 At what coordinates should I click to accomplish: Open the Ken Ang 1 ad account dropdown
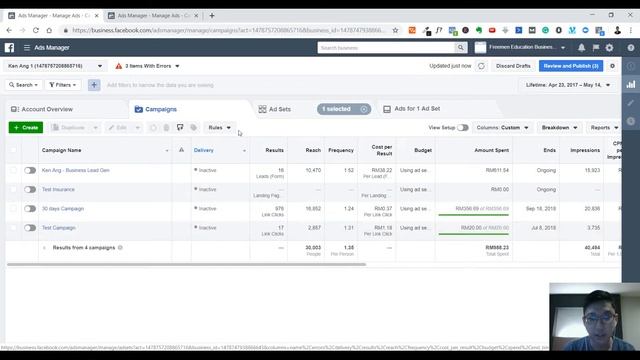point(55,66)
